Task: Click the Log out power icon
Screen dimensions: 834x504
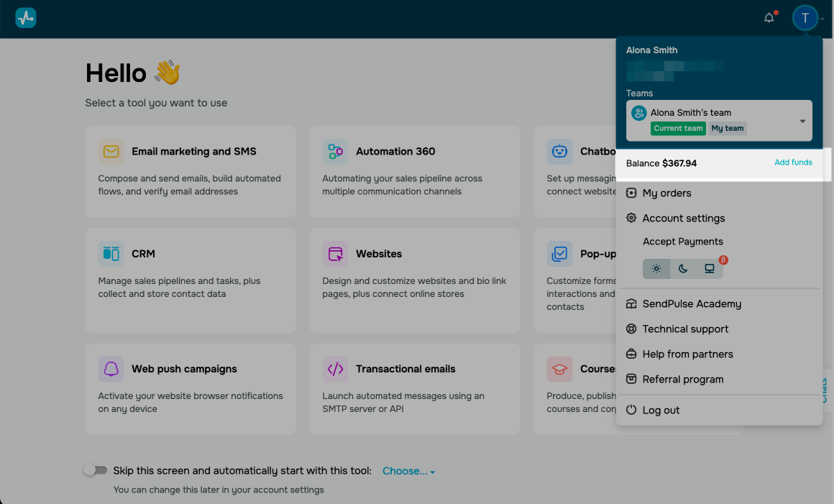Action: pos(631,410)
